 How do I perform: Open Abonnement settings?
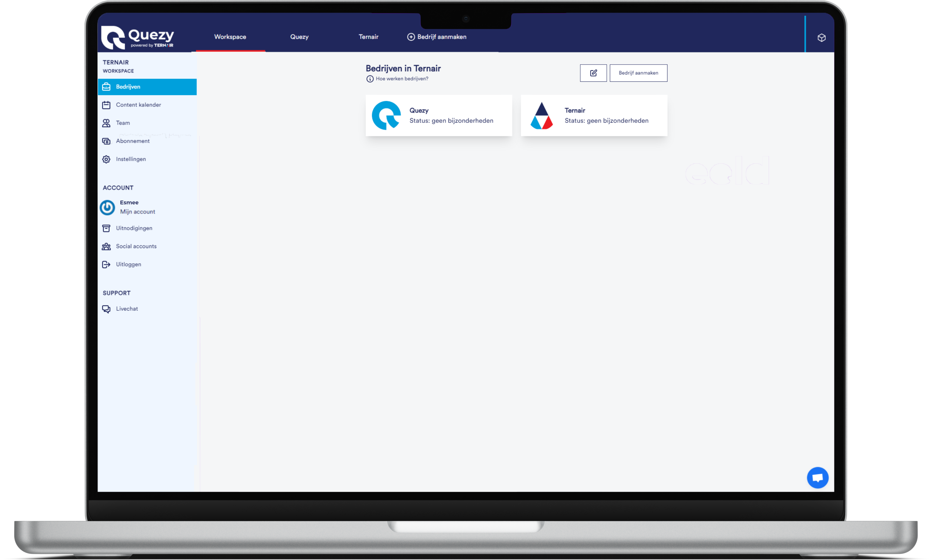[133, 141]
